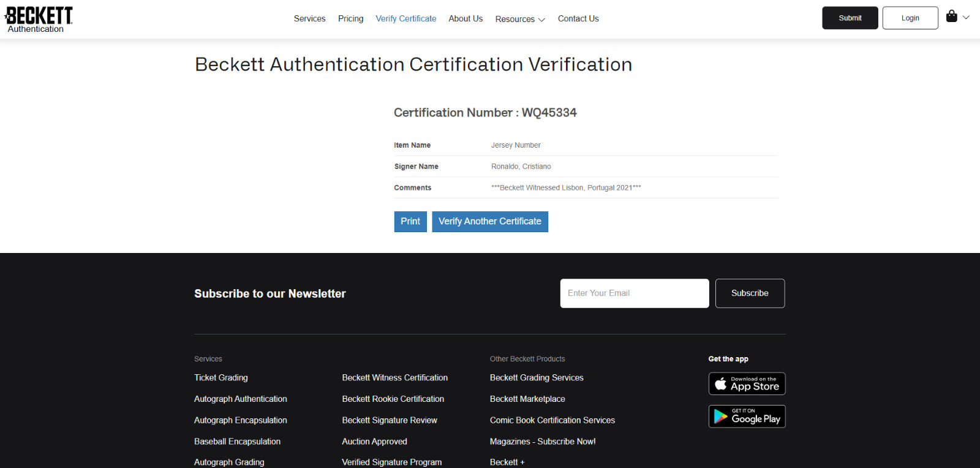Click the App Store download badge

click(747, 384)
